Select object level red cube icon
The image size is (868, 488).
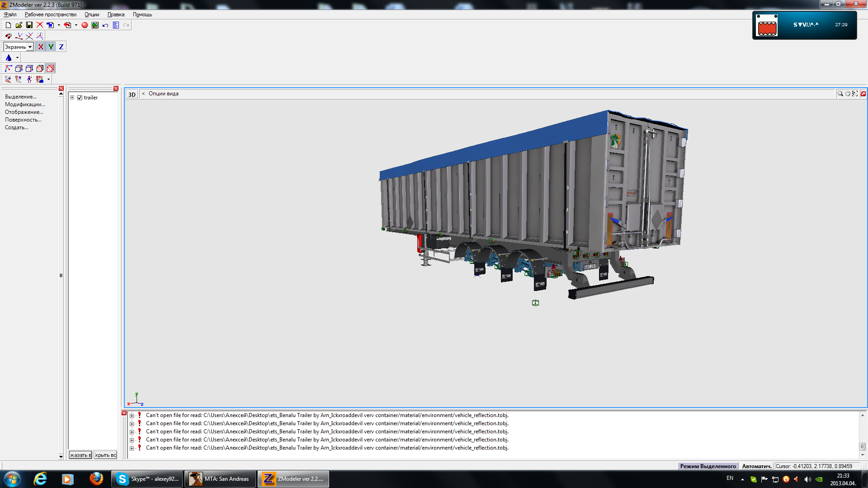pyautogui.click(x=51, y=69)
